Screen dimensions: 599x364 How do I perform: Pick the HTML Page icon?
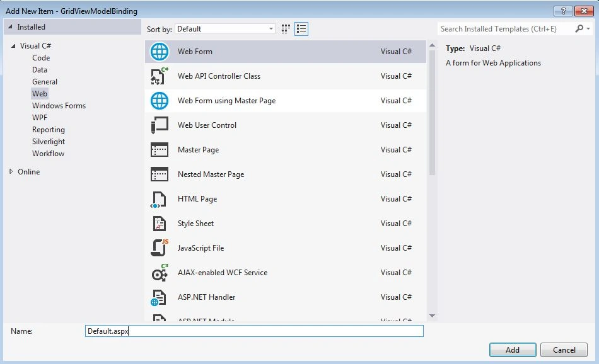(158, 199)
